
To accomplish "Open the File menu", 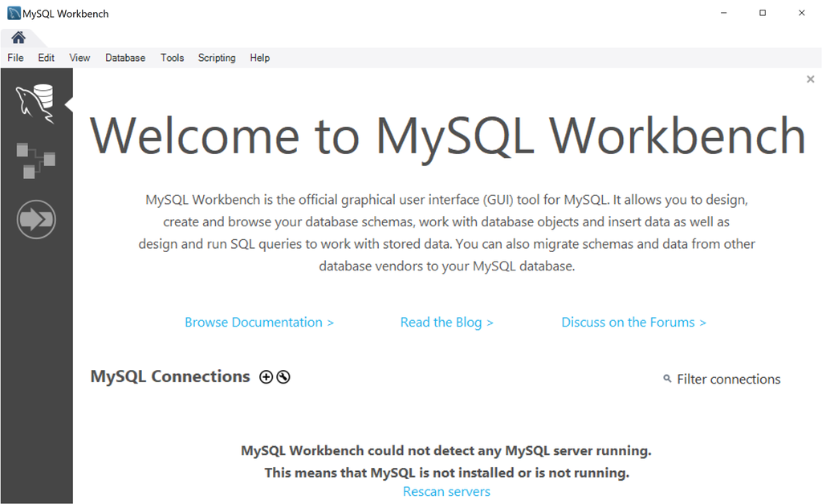I will tap(14, 57).
